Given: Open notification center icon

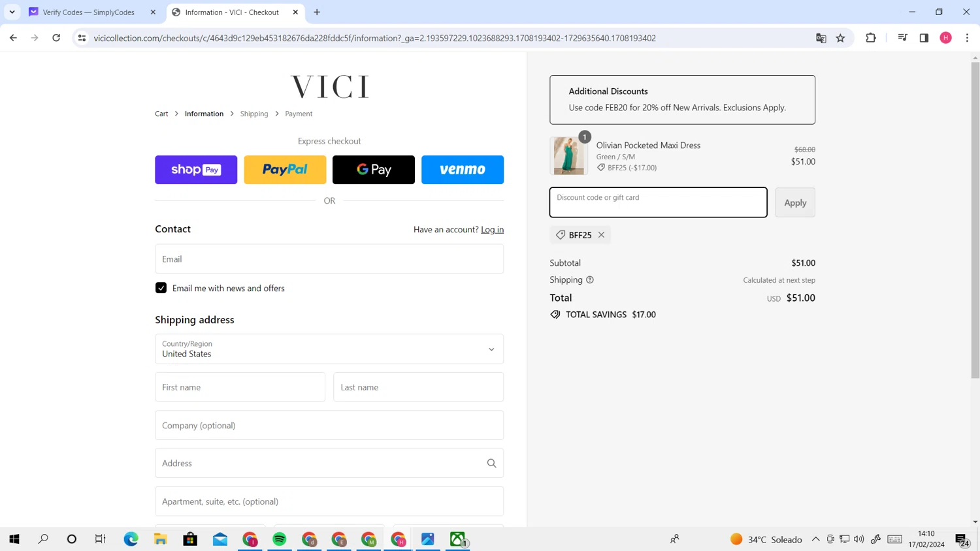Looking at the screenshot, I should [962, 540].
